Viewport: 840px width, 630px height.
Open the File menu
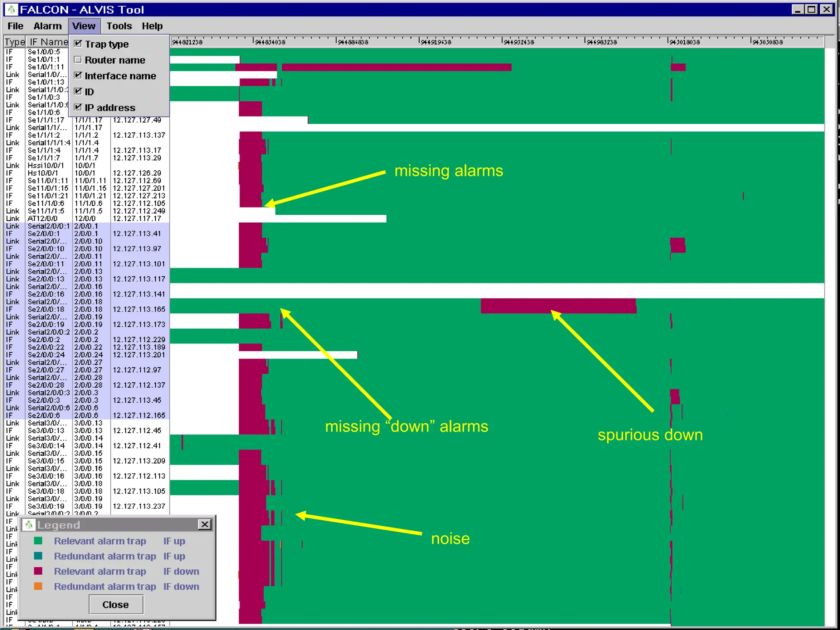point(16,26)
